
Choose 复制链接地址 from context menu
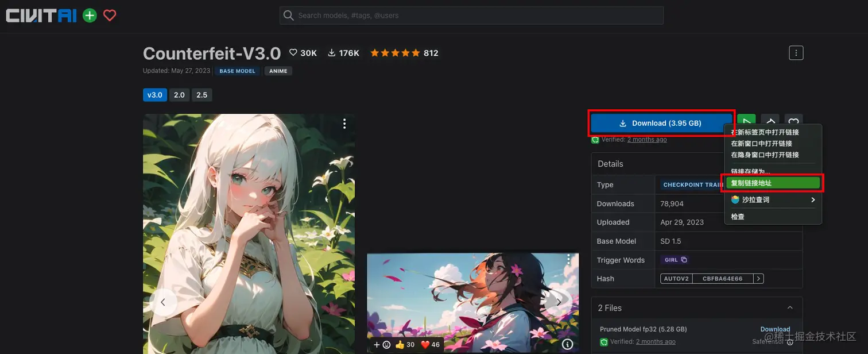point(773,183)
